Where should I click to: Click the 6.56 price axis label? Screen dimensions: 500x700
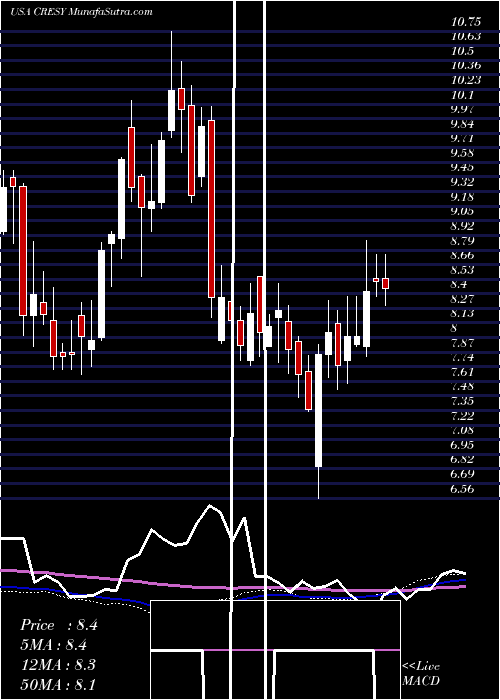[x=462, y=489]
